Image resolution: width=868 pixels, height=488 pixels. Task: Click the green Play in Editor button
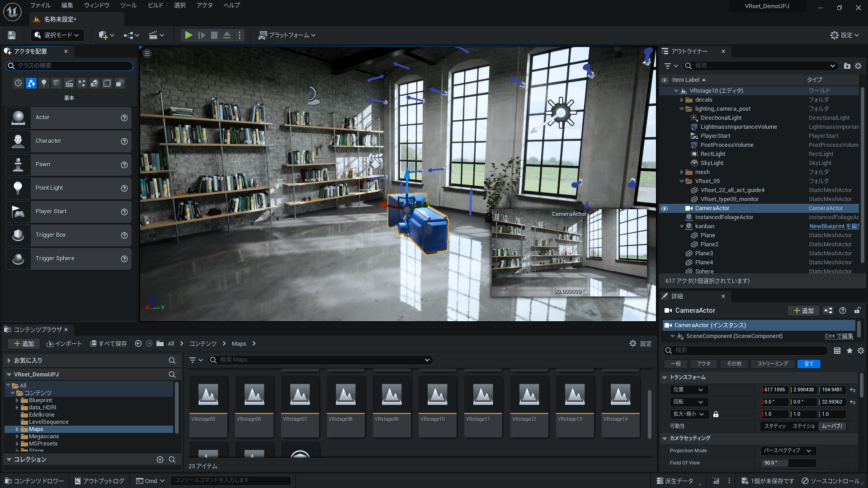click(189, 35)
